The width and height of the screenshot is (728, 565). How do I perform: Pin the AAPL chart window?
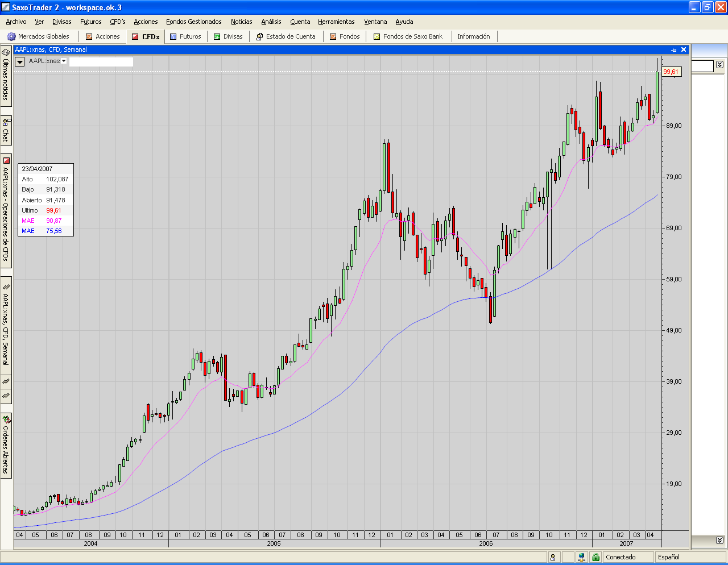point(674,50)
